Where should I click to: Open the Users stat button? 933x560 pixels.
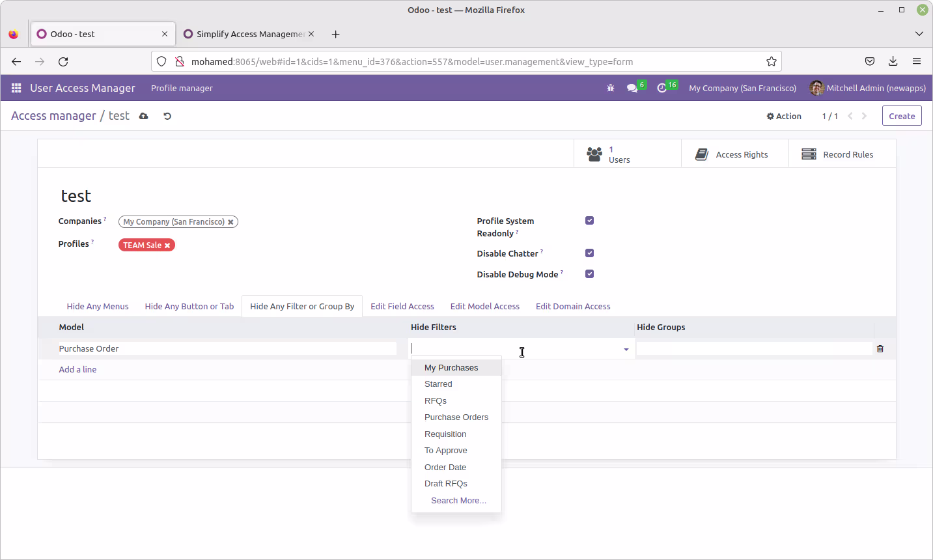[628, 154]
